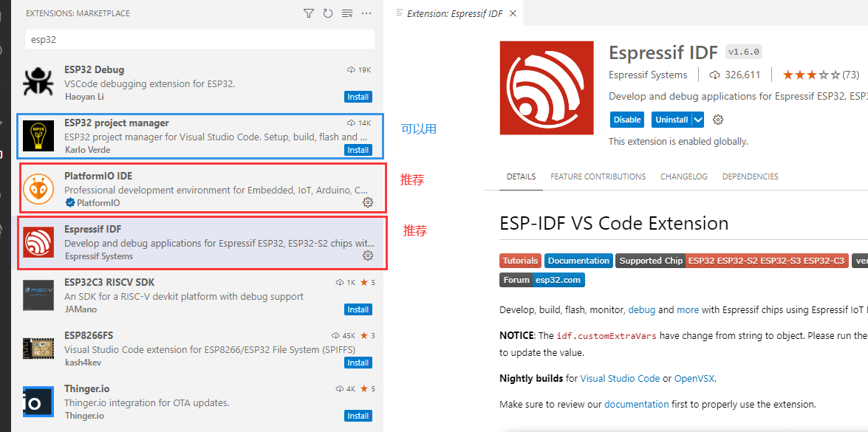Click the Thinger.io logo icon
The image size is (868, 432).
pyautogui.click(x=38, y=402)
